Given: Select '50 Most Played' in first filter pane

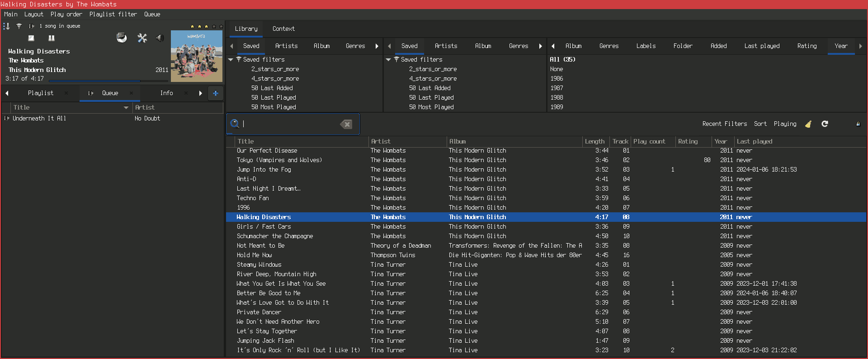Looking at the screenshot, I should pyautogui.click(x=274, y=107).
